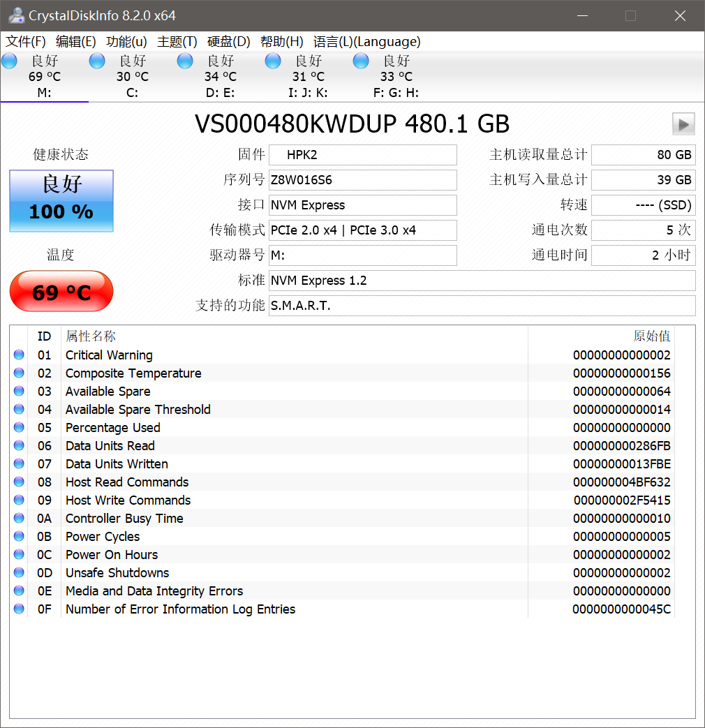705x728 pixels.
Task: Click the host reads total 80 GB
Action: pos(644,155)
